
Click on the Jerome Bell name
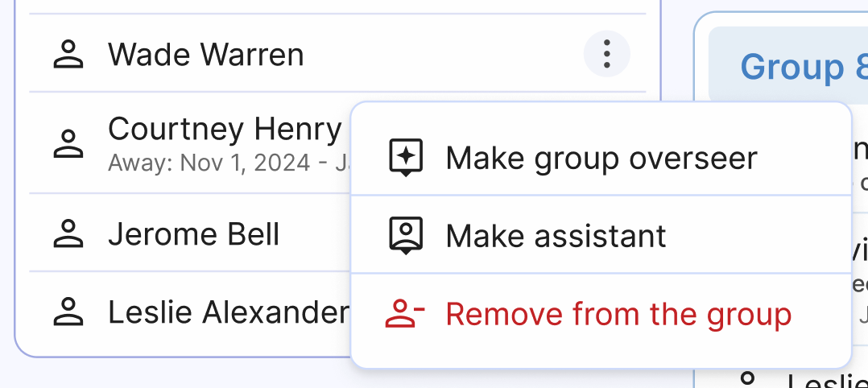point(193,234)
